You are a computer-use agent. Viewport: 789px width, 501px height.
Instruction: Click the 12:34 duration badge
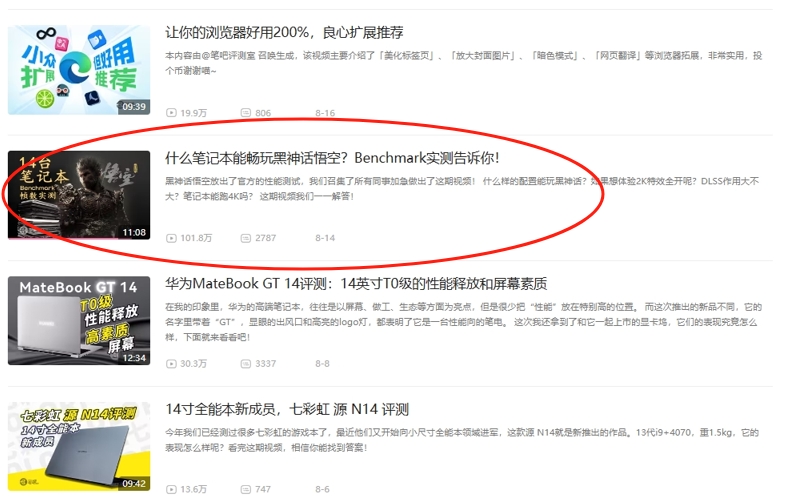coord(134,358)
